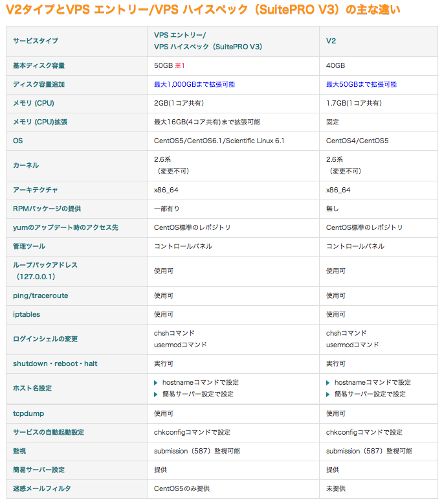Select the 管理ツール row label
The width and height of the screenshot is (442, 504).
pos(29,247)
